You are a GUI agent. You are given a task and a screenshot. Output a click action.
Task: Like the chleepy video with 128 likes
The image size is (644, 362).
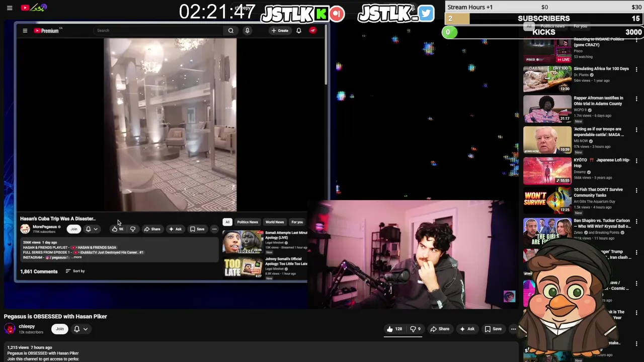[x=394, y=329]
